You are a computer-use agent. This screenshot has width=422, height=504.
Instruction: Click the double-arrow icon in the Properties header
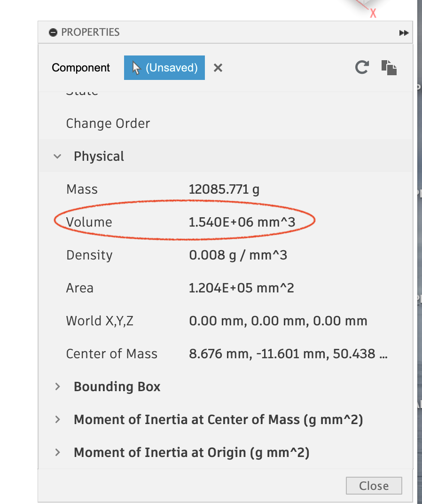click(403, 32)
